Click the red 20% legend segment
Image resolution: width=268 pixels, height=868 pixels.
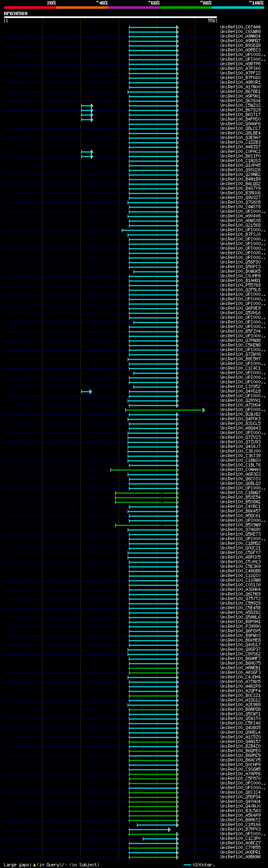point(30,7)
